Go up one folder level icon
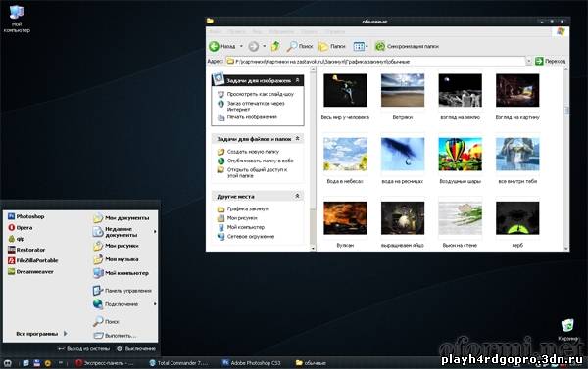 tap(275, 46)
